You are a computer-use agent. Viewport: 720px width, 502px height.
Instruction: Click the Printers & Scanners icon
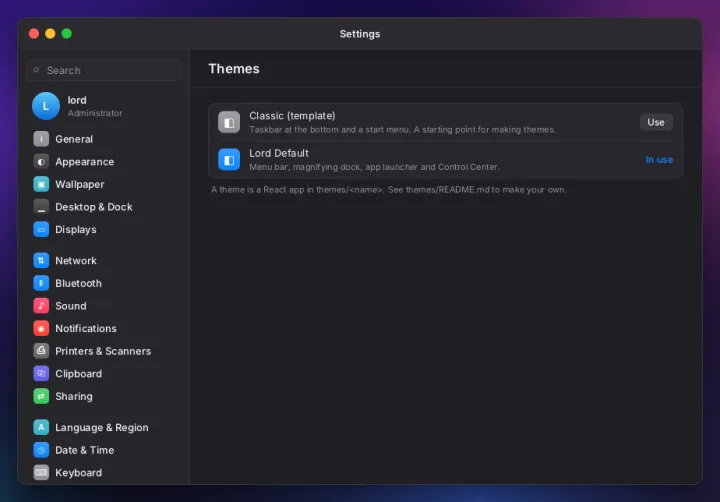(41, 351)
